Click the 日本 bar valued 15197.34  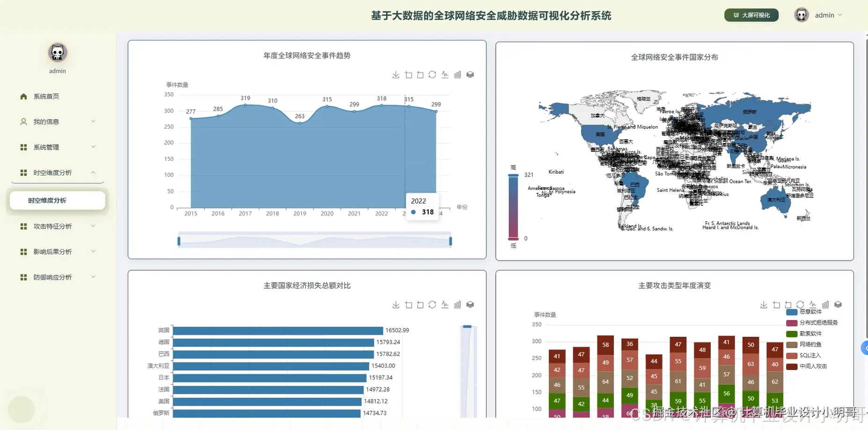point(270,378)
